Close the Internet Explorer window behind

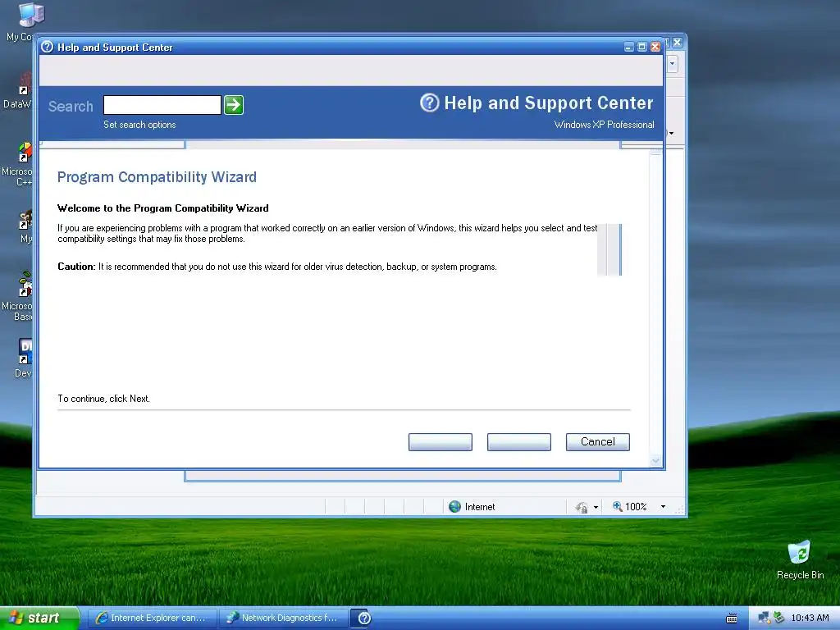coord(678,43)
